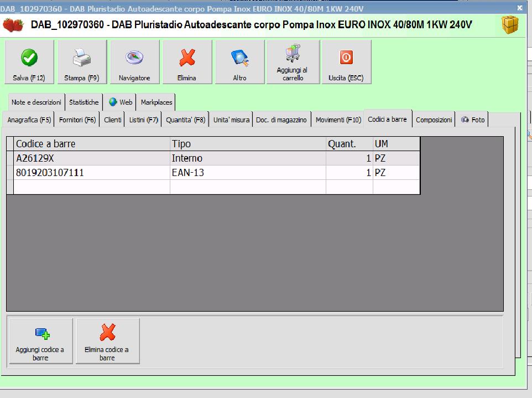532x398 pixels.
Task: Click the UM column header
Action: pos(397,144)
